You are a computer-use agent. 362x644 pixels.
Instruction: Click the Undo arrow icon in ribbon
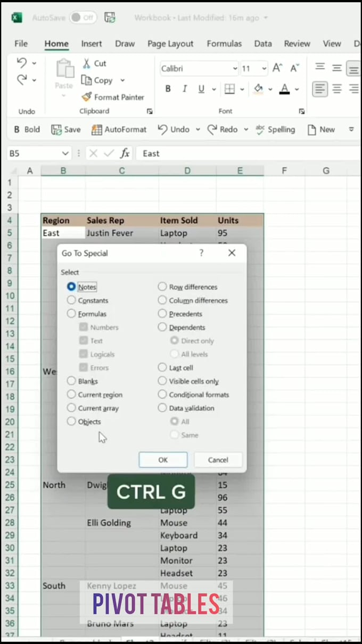click(22, 63)
